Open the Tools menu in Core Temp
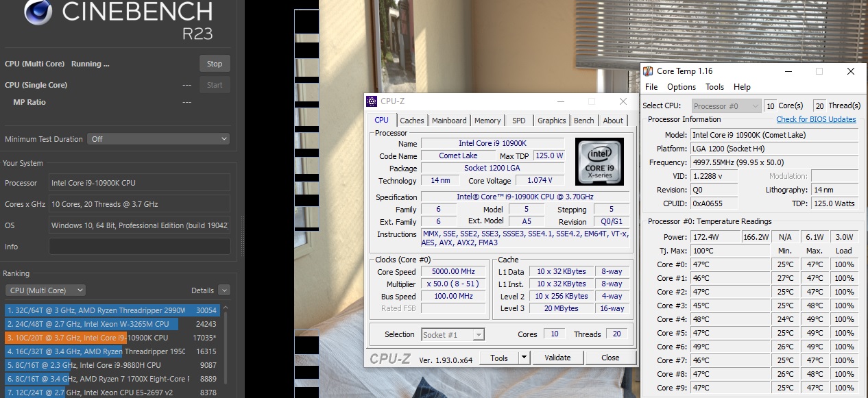 click(x=714, y=87)
